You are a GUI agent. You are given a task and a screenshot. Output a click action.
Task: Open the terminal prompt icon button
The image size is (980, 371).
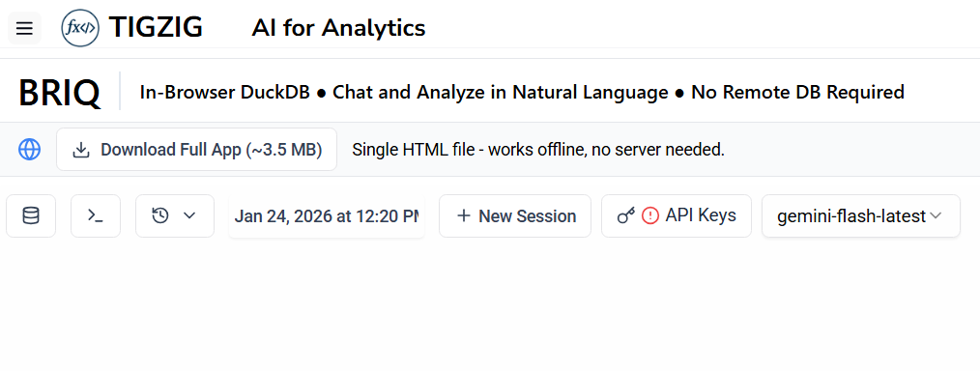[x=96, y=216]
